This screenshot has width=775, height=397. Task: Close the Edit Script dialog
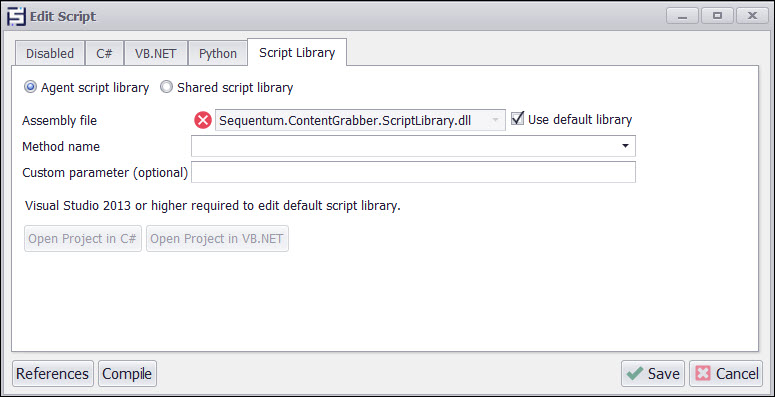[752, 16]
